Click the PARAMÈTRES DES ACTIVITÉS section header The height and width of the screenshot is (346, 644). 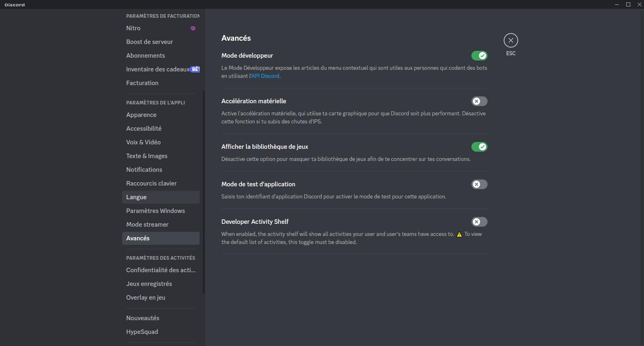click(160, 258)
